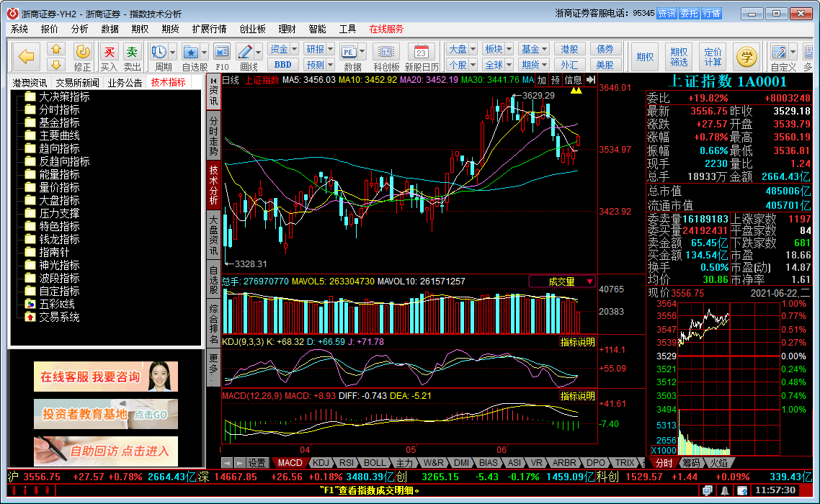Click the red 买入 buy icon
This screenshot has height=504, width=820.
tap(110, 52)
